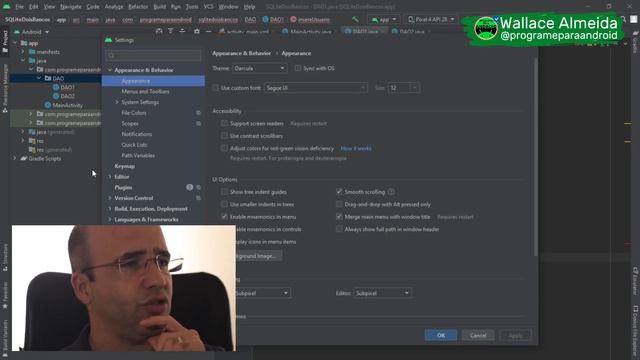Open the app run configuration dropdown

(384, 19)
